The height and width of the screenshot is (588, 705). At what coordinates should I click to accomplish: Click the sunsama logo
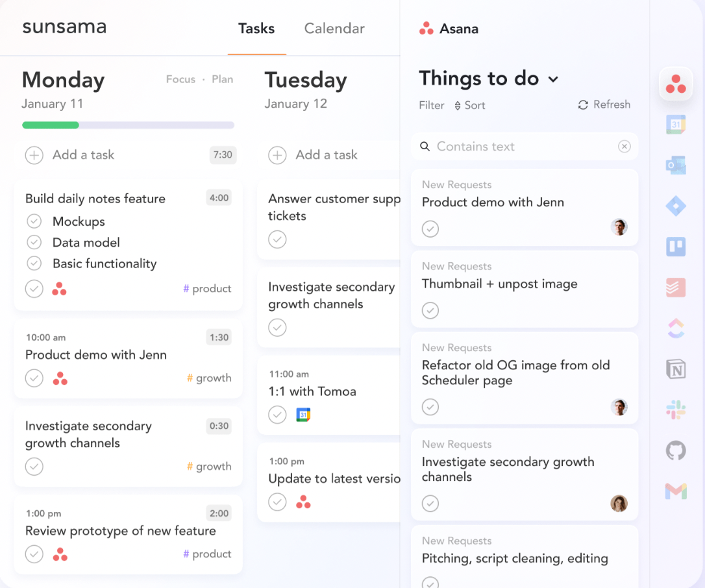pos(64,27)
